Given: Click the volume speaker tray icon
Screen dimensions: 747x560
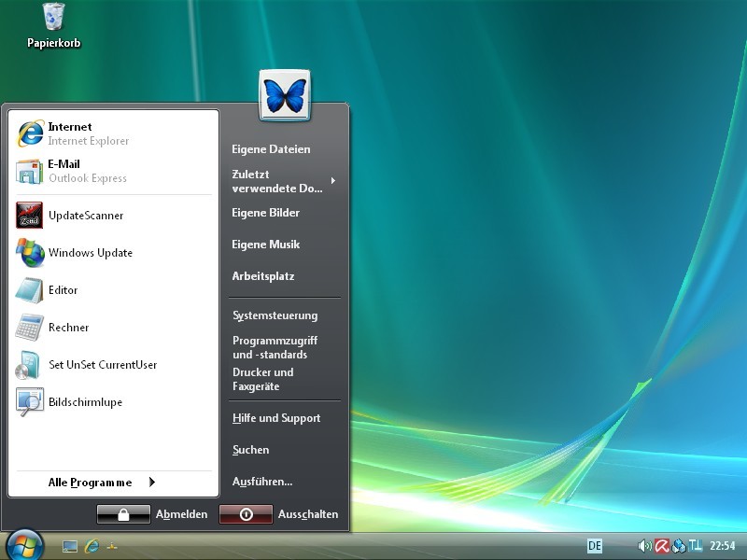Looking at the screenshot, I should (x=644, y=546).
